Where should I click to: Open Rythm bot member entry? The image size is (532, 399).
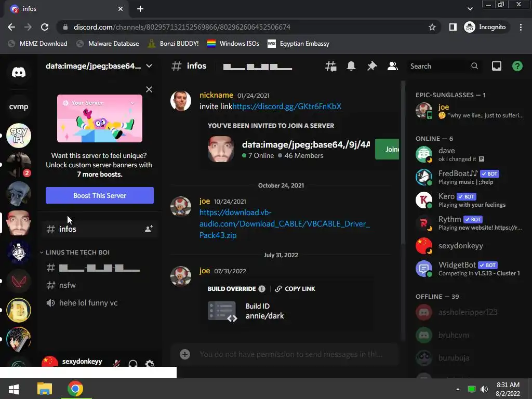469,223
